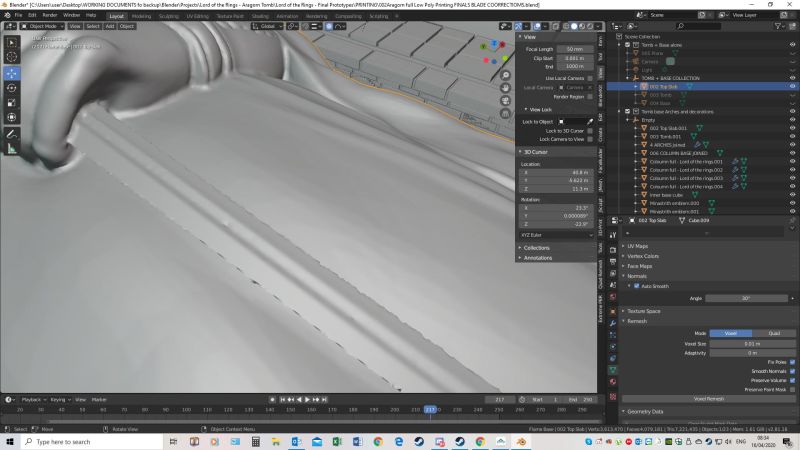Activate the Scale tool
The width and height of the screenshot is (800, 450).
[x=11, y=103]
